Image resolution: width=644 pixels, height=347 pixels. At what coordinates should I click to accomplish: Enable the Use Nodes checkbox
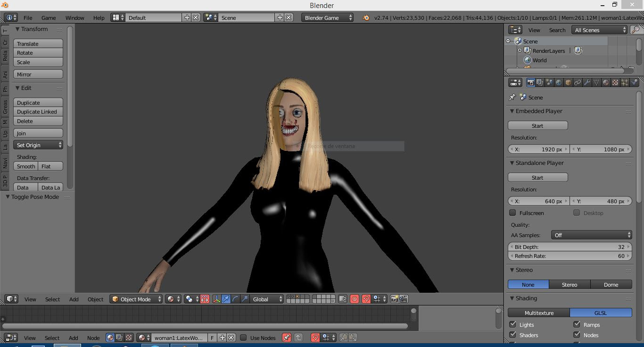pos(243,338)
